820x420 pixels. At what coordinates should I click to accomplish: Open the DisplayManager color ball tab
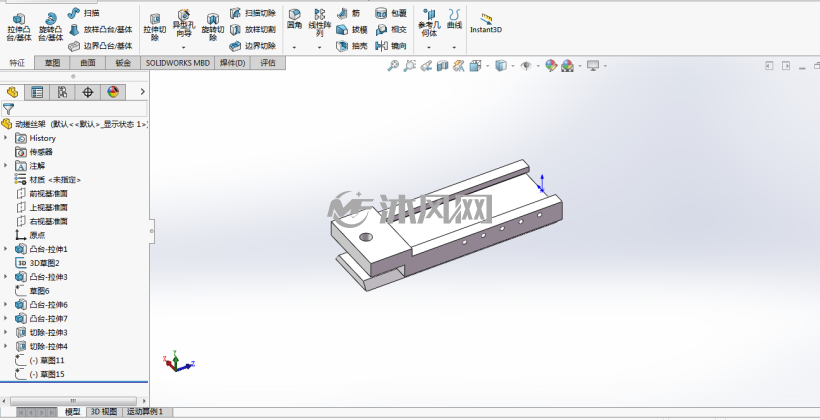pyautogui.click(x=113, y=92)
